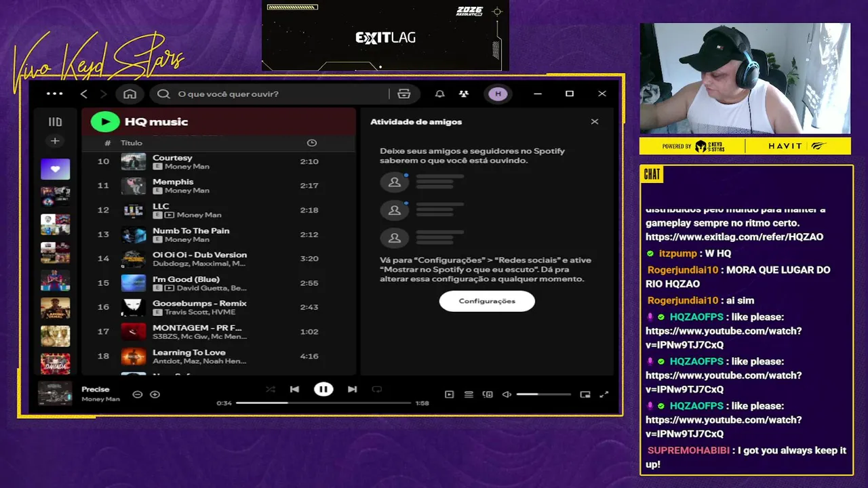Pause playback
Viewport: 868px width, 488px height.
(x=323, y=389)
